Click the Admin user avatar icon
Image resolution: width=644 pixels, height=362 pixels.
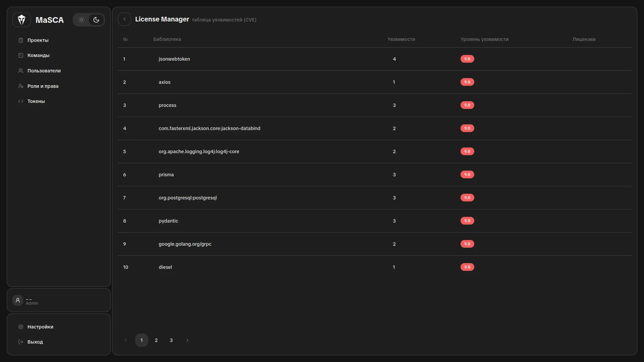18,300
